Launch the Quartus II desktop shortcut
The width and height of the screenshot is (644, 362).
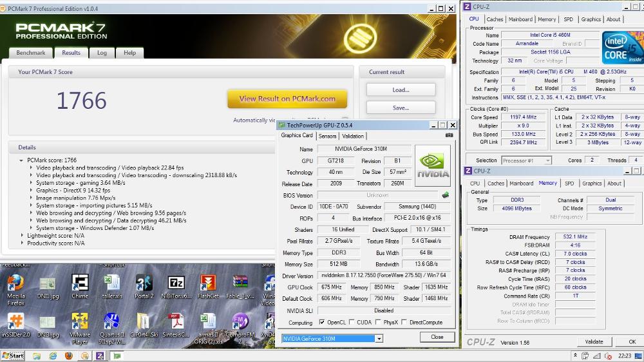pyautogui.click(x=111, y=329)
